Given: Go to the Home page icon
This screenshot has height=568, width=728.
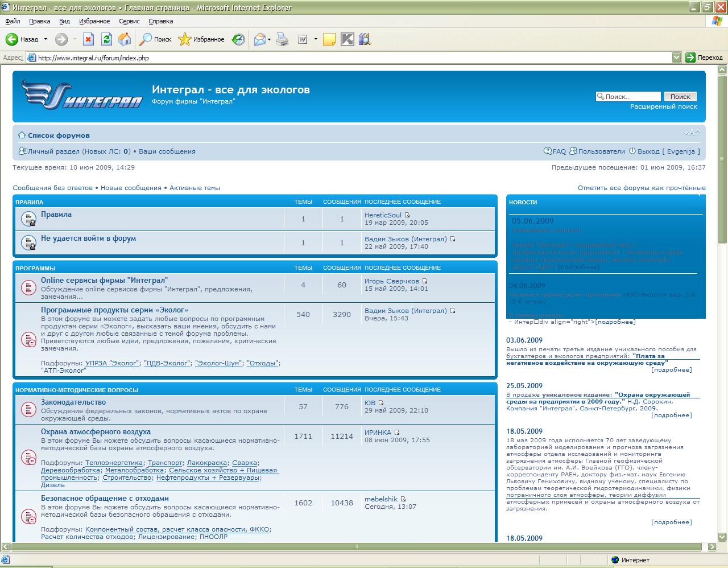Looking at the screenshot, I should coord(125,39).
